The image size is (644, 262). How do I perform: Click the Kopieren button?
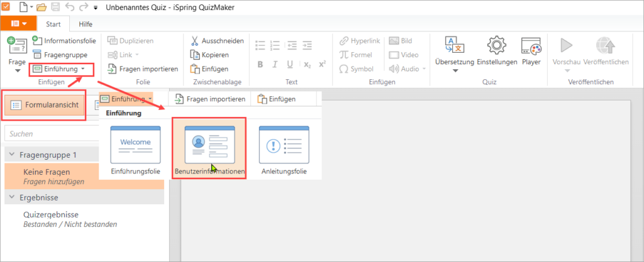pyautogui.click(x=209, y=55)
